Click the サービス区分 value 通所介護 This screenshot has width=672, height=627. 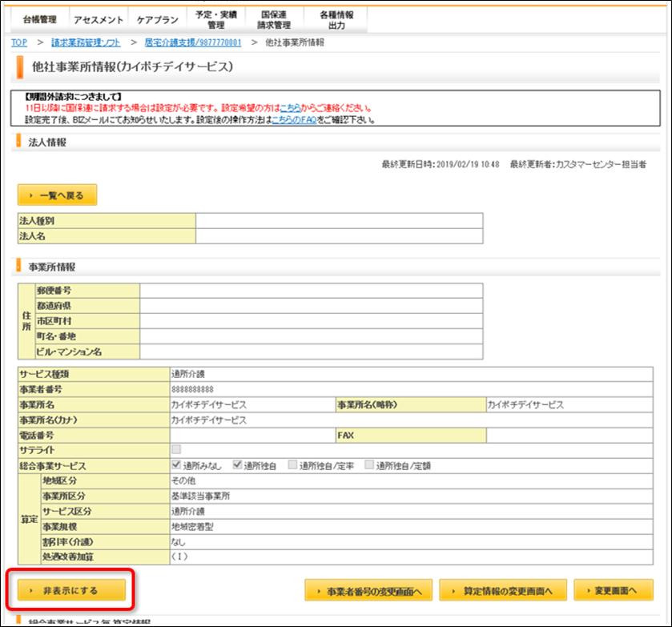188,511
